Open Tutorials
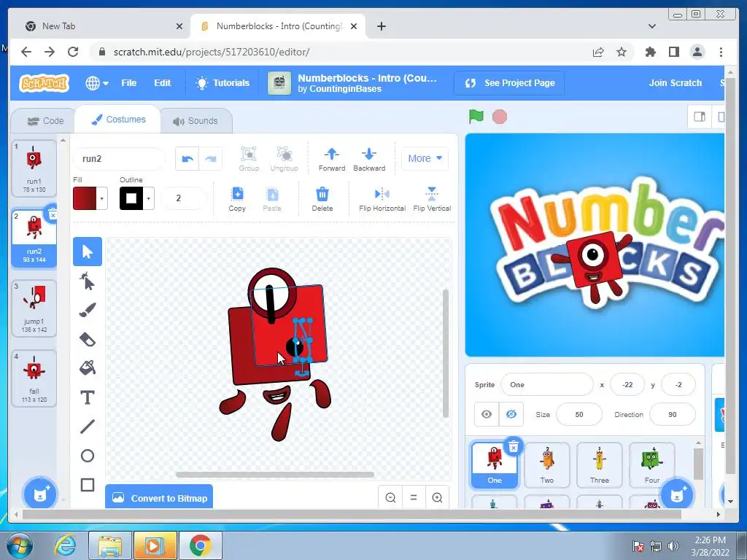The height and width of the screenshot is (560, 747). tap(222, 83)
